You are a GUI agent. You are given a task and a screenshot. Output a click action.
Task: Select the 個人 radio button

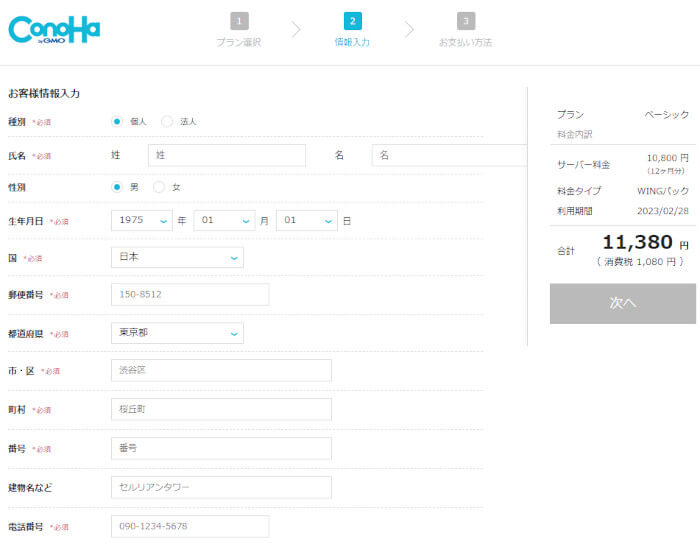point(117,121)
